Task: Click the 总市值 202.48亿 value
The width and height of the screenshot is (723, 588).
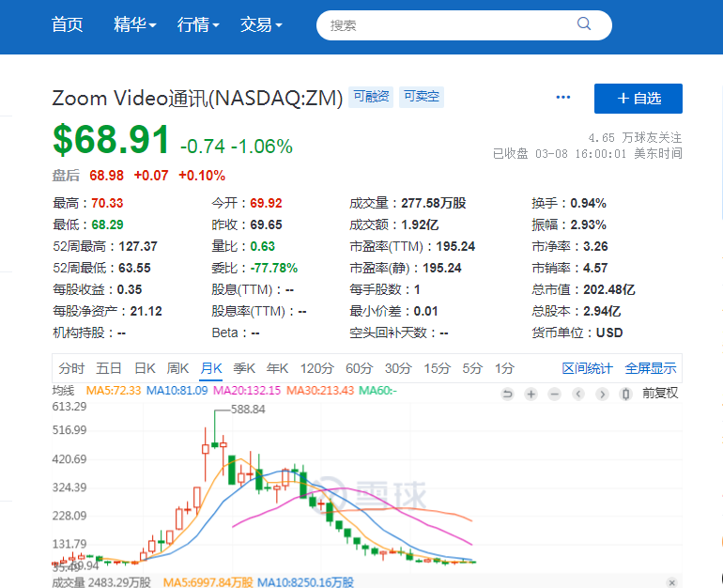Action: click(609, 289)
